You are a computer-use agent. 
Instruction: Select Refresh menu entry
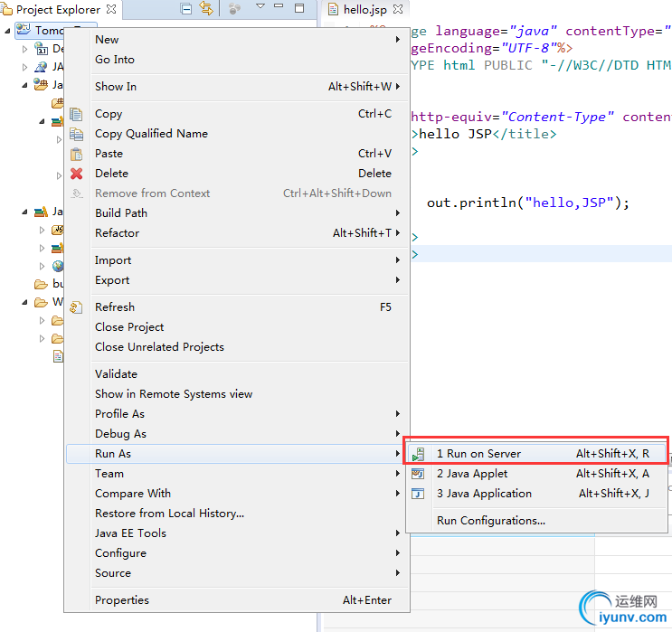click(238, 307)
